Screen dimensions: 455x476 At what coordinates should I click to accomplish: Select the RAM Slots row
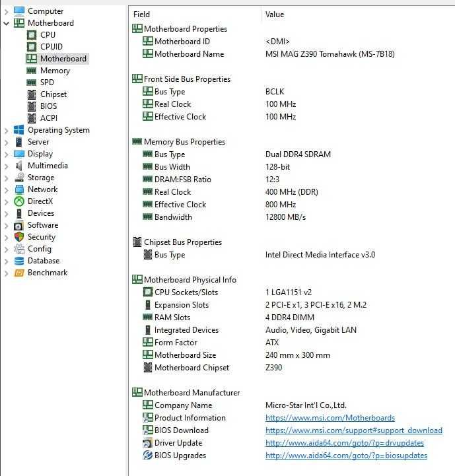172,318
